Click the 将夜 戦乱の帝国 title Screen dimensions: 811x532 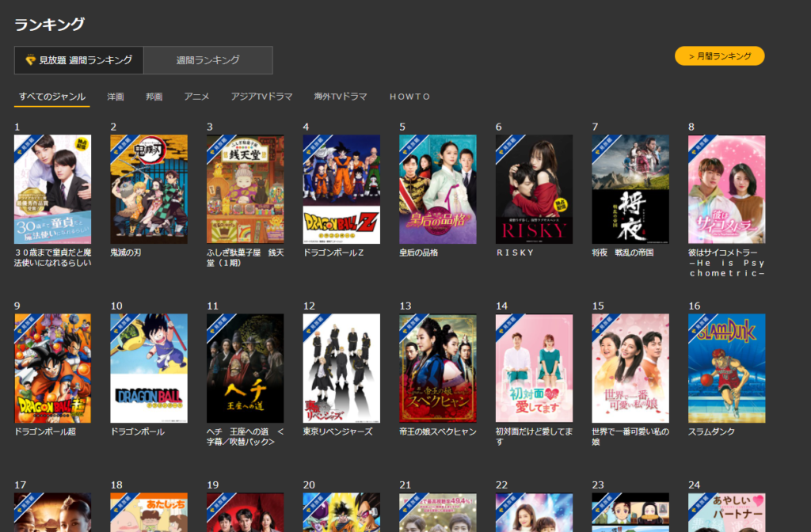[x=623, y=253]
